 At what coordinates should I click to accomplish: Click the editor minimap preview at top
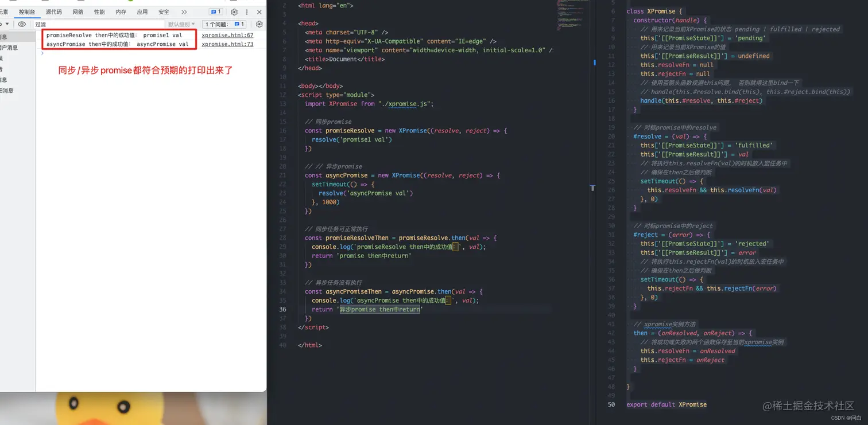(x=572, y=14)
